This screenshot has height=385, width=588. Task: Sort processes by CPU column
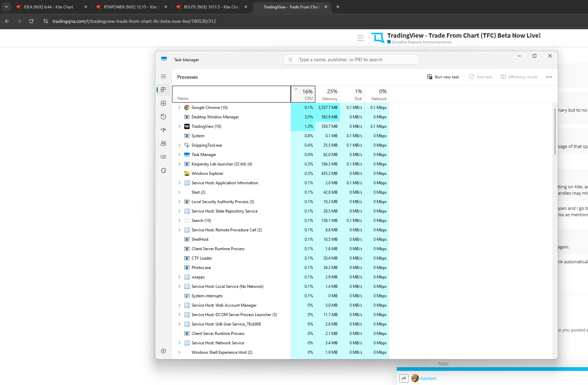click(x=303, y=94)
